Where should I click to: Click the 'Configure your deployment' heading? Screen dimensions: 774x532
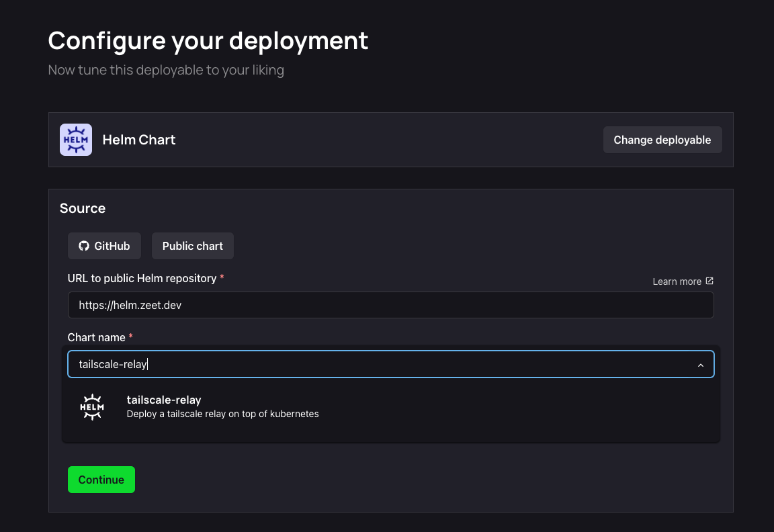[x=208, y=40]
